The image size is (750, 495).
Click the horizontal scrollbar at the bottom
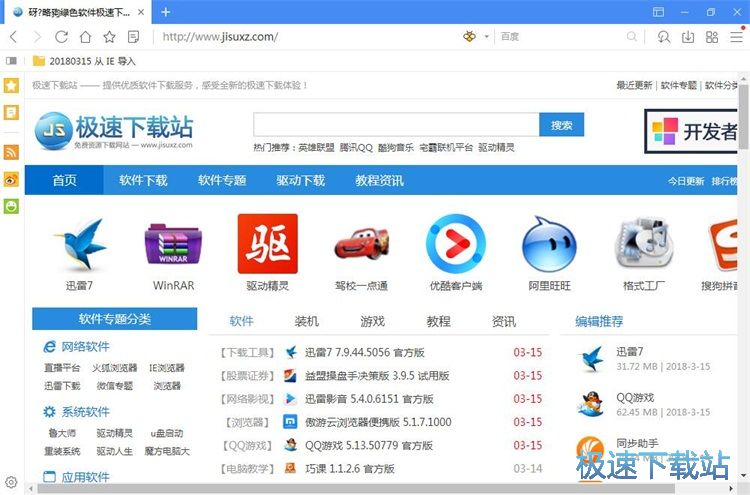[356, 489]
